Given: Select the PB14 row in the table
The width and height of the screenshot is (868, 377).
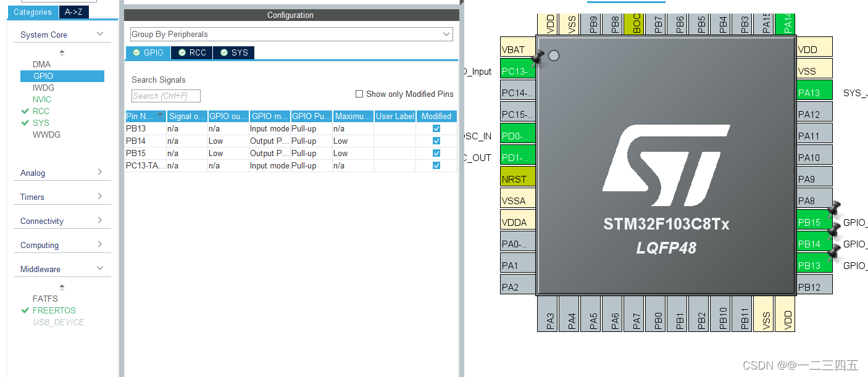Looking at the screenshot, I should pos(291,141).
